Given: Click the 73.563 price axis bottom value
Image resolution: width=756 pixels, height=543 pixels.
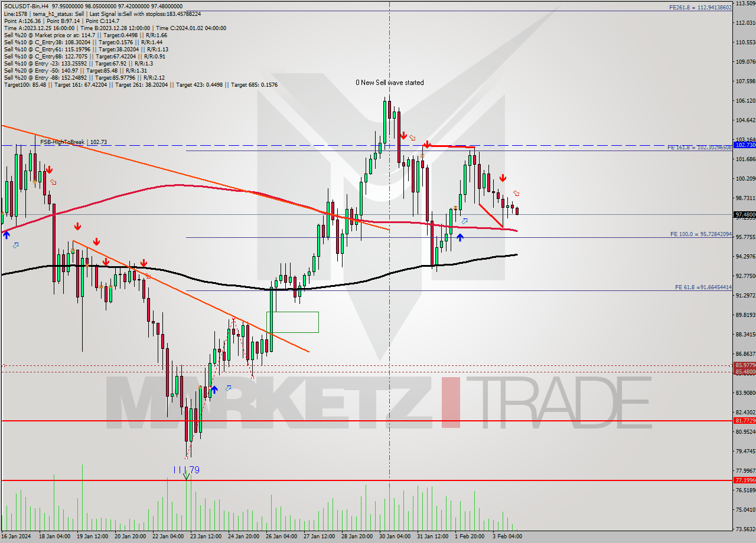Looking at the screenshot, I should 745,529.
